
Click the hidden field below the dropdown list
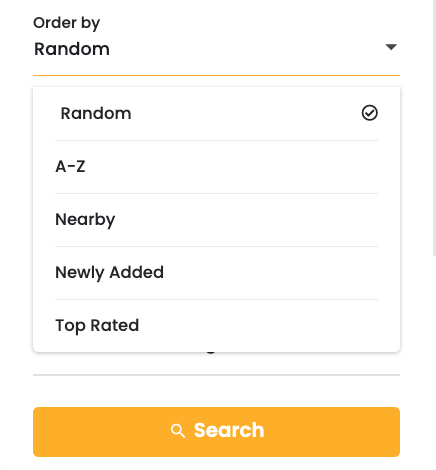coord(216,363)
